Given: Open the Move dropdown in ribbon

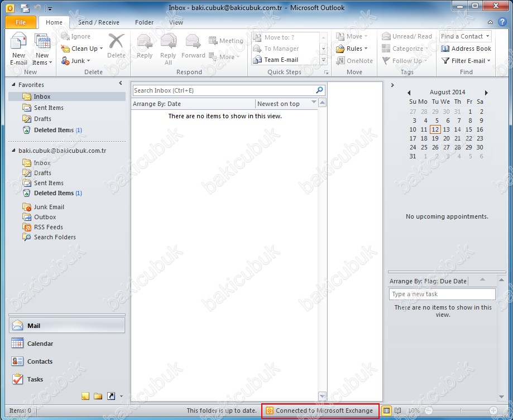Looking at the screenshot, I should coord(352,36).
